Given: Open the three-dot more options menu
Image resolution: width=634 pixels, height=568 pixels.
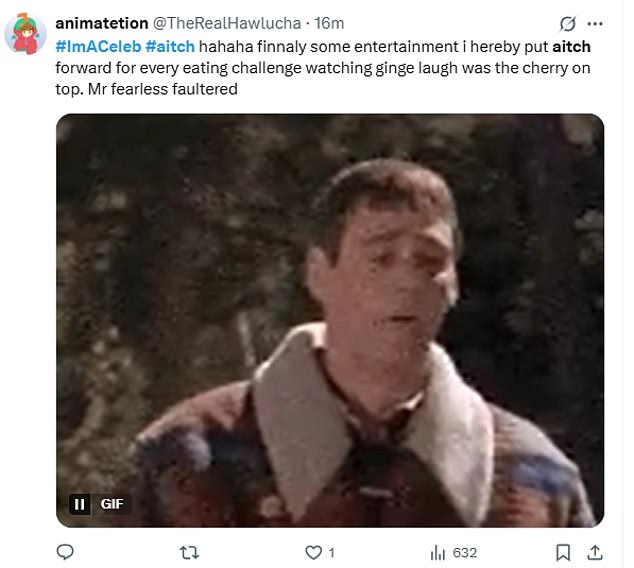Looking at the screenshot, I should (x=595, y=24).
